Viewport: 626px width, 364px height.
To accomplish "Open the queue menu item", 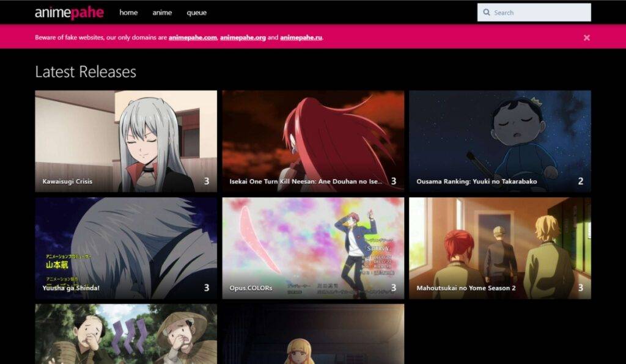I will pyautogui.click(x=197, y=13).
